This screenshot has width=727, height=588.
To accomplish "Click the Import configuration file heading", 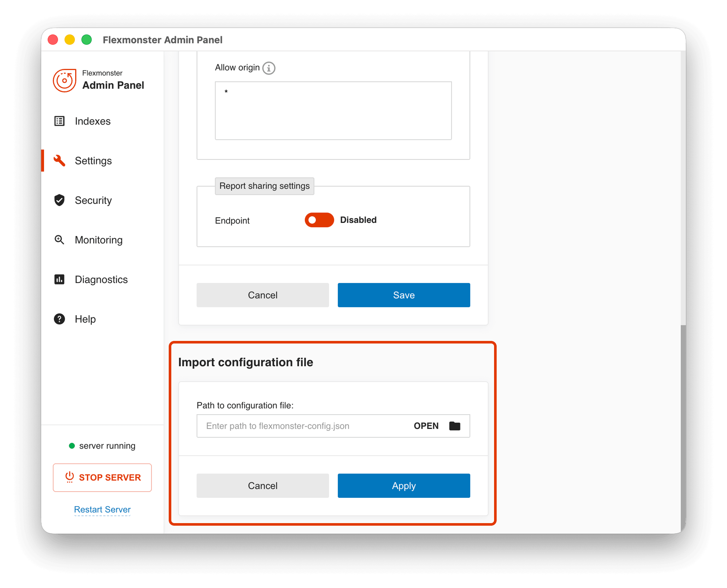I will click(x=246, y=362).
